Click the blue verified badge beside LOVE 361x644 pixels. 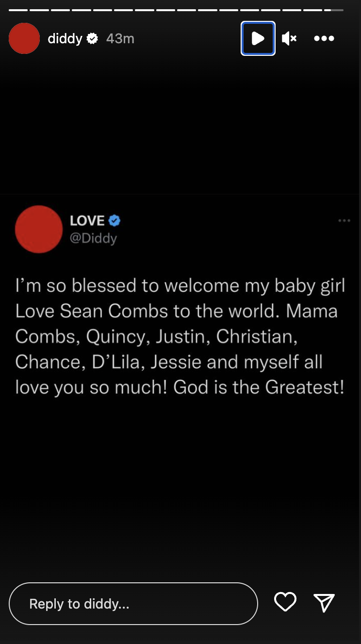click(115, 221)
